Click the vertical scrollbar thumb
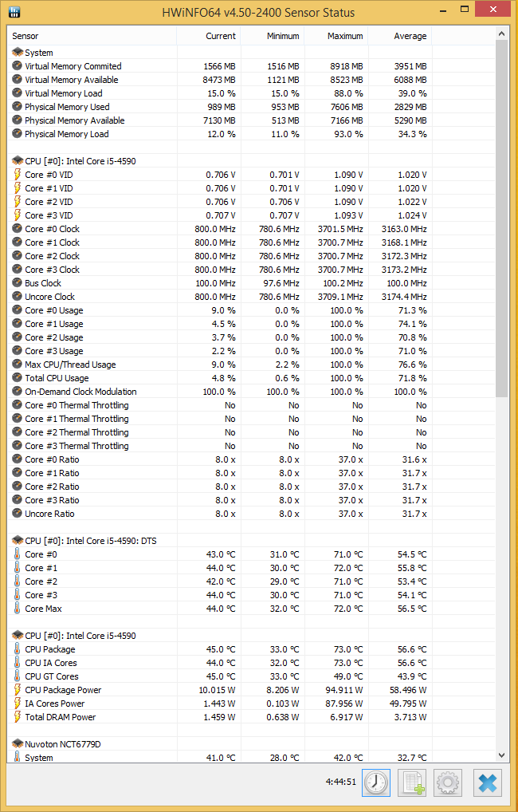Image resolution: width=518 pixels, height=812 pixels. tap(501, 219)
